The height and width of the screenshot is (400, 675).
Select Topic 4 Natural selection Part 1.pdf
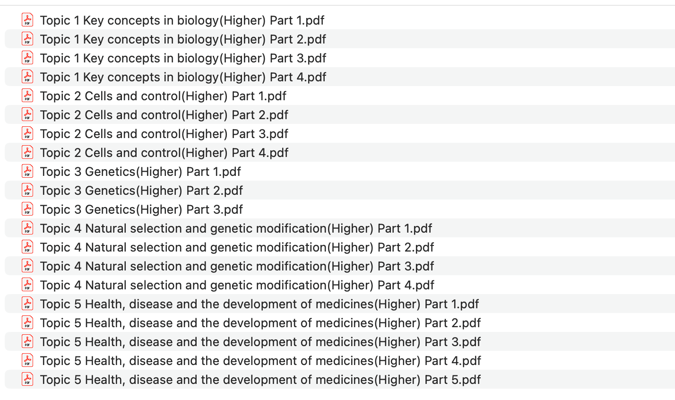click(x=236, y=229)
